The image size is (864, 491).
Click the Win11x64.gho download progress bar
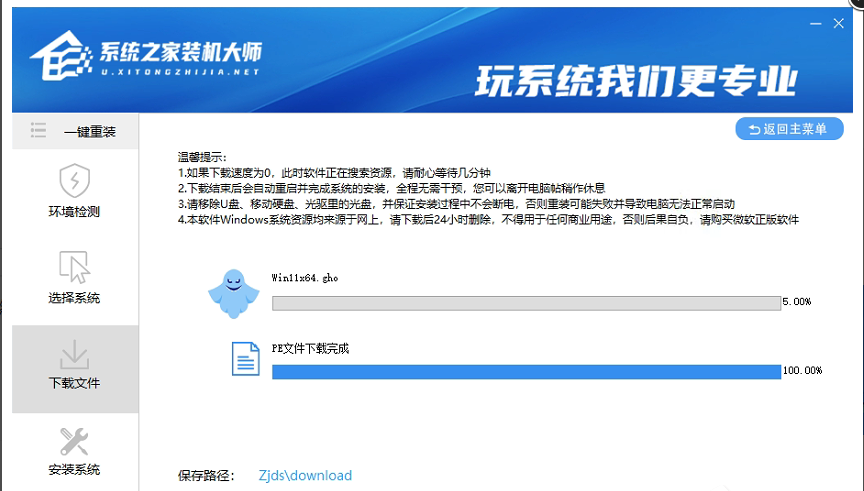pos(526,303)
